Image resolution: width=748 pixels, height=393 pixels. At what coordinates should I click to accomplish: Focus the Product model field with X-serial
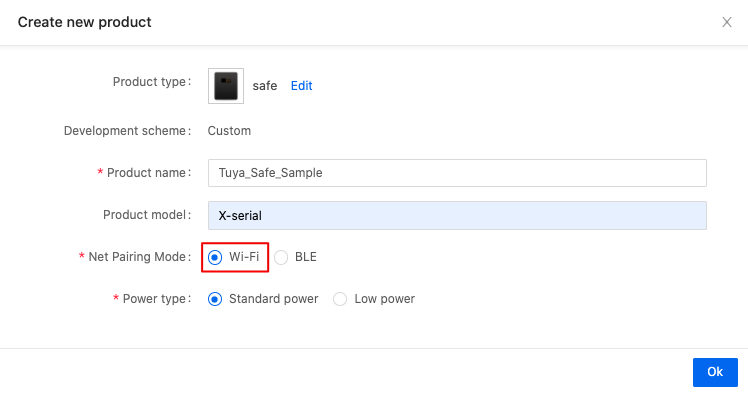point(457,216)
